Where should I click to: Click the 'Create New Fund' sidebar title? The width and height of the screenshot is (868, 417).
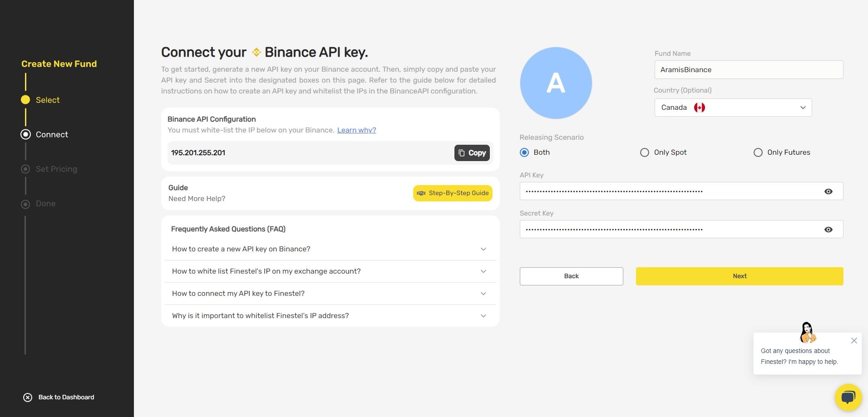pos(59,64)
